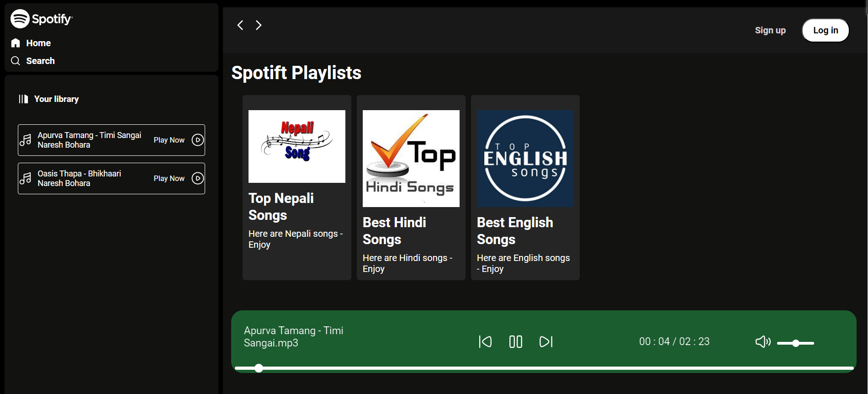868x394 pixels.
Task: Go back with the left chevron
Action: [x=240, y=25]
